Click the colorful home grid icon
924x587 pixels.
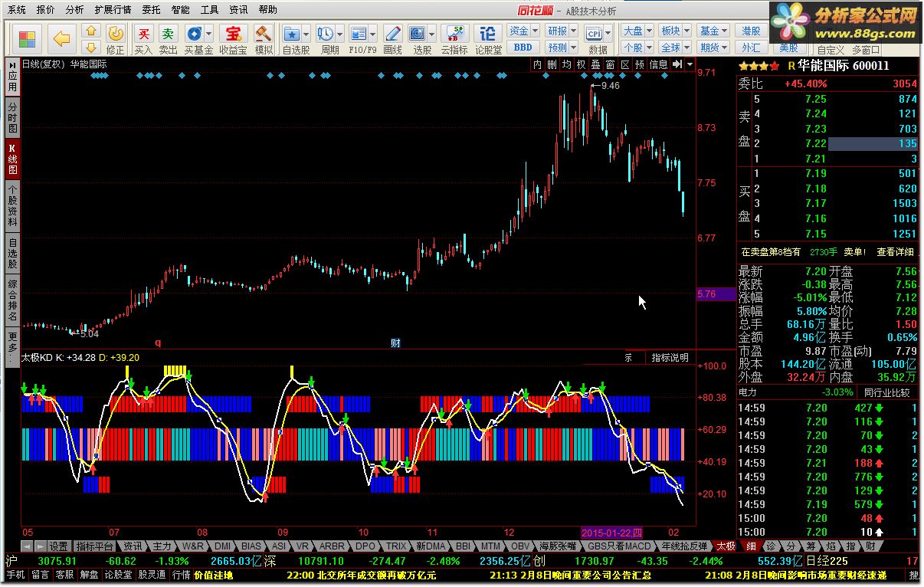(28, 39)
